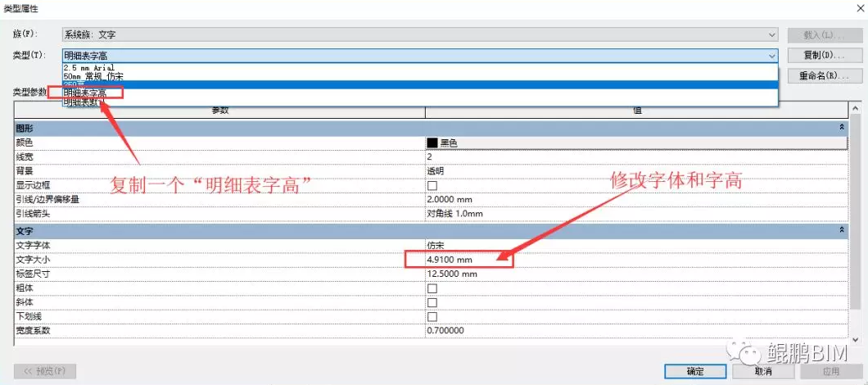Toggle the 显示边框 checkbox

(432, 186)
